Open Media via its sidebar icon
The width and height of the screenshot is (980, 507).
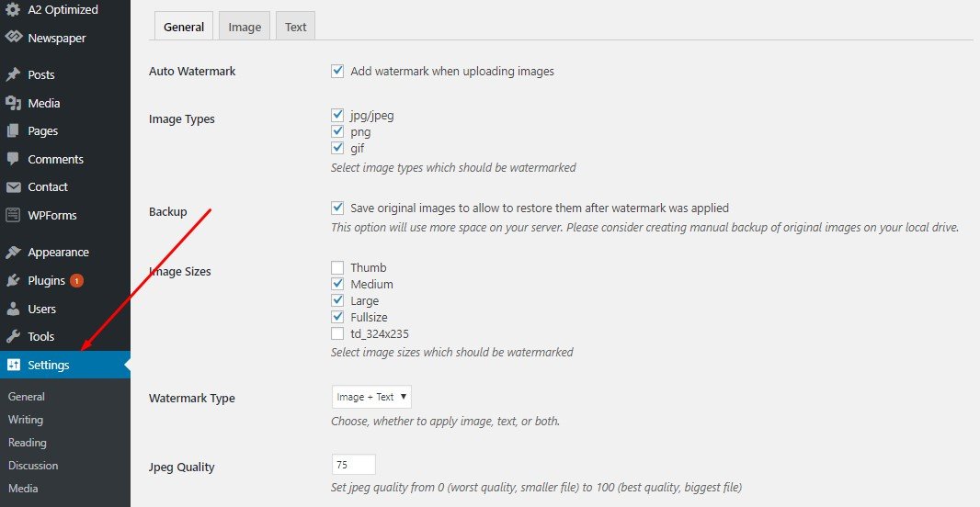tap(13, 103)
